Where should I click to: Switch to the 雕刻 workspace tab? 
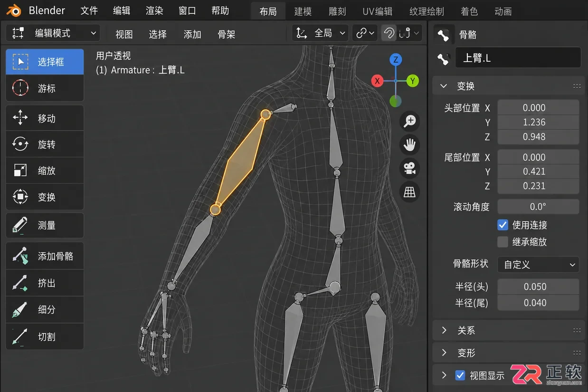[337, 11]
